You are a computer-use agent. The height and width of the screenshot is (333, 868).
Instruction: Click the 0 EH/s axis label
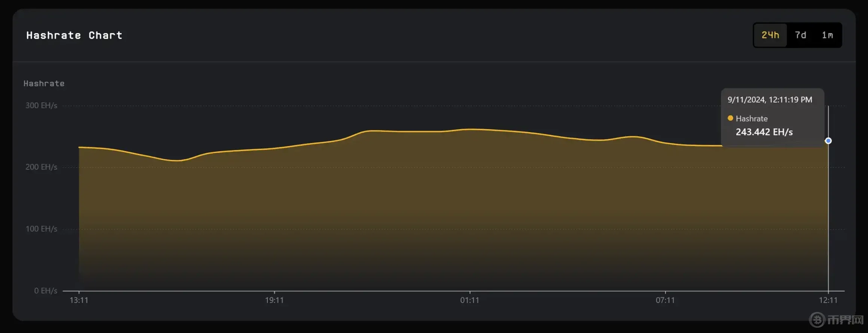point(45,291)
